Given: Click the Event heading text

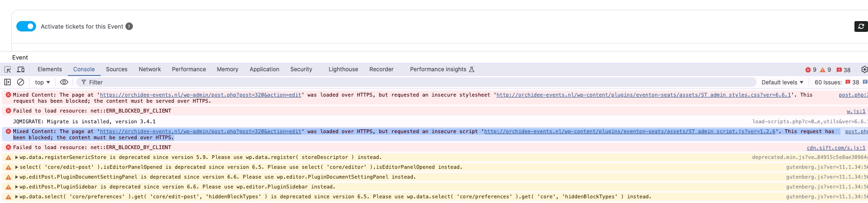Looking at the screenshot, I should (20, 57).
